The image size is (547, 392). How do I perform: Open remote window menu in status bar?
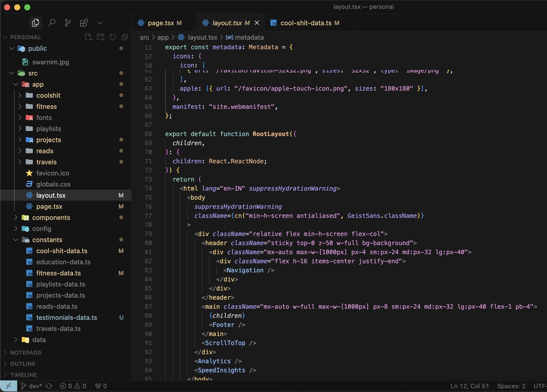click(9, 386)
